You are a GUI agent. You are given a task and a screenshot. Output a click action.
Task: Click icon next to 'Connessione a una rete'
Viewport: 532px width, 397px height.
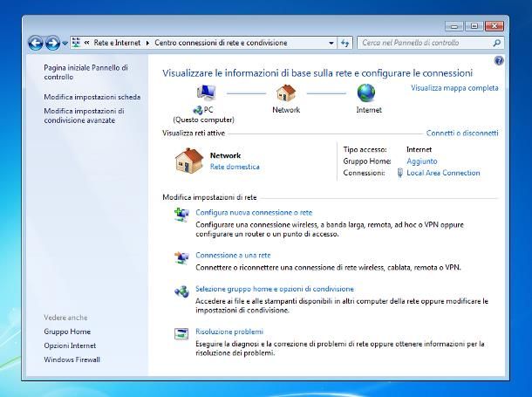(x=181, y=258)
